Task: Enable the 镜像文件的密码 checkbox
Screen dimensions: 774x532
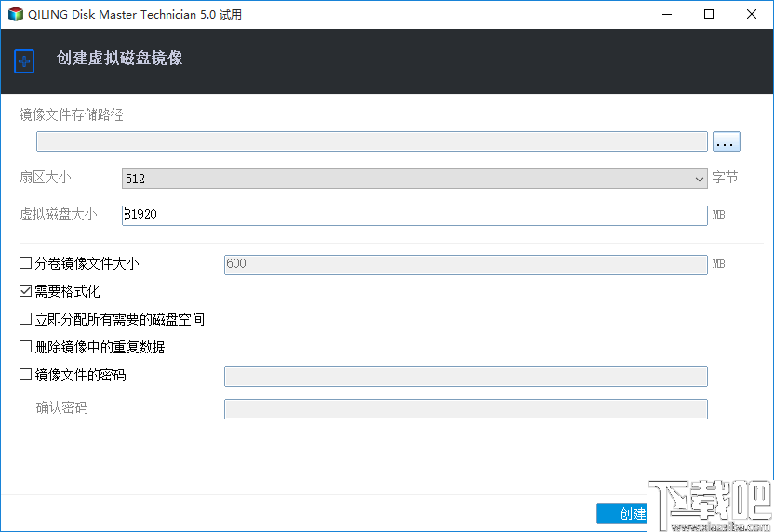Action: point(25,375)
